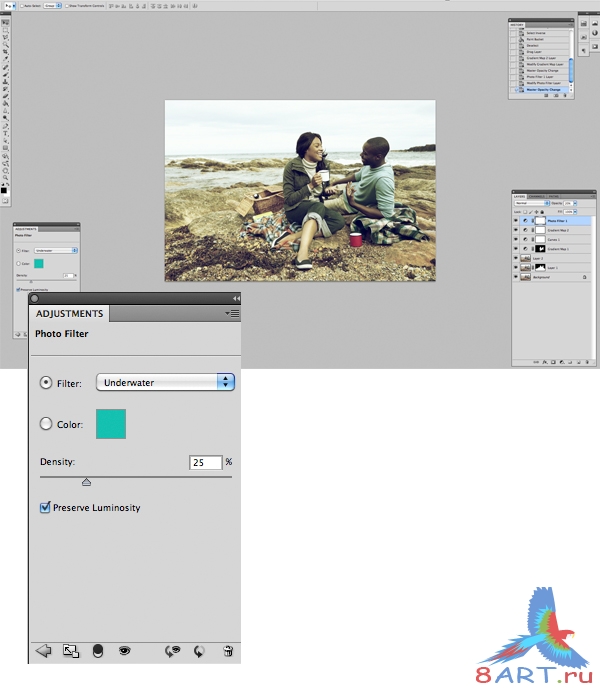Open Underwater filter dropdown in large Adjustments panel
Screen dimensions: 600x692
pos(165,382)
